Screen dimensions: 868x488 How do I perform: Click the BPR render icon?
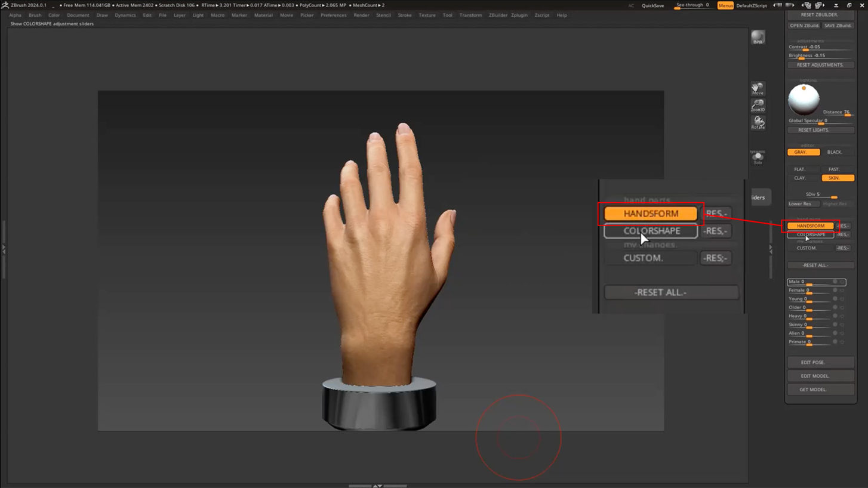coord(758,38)
